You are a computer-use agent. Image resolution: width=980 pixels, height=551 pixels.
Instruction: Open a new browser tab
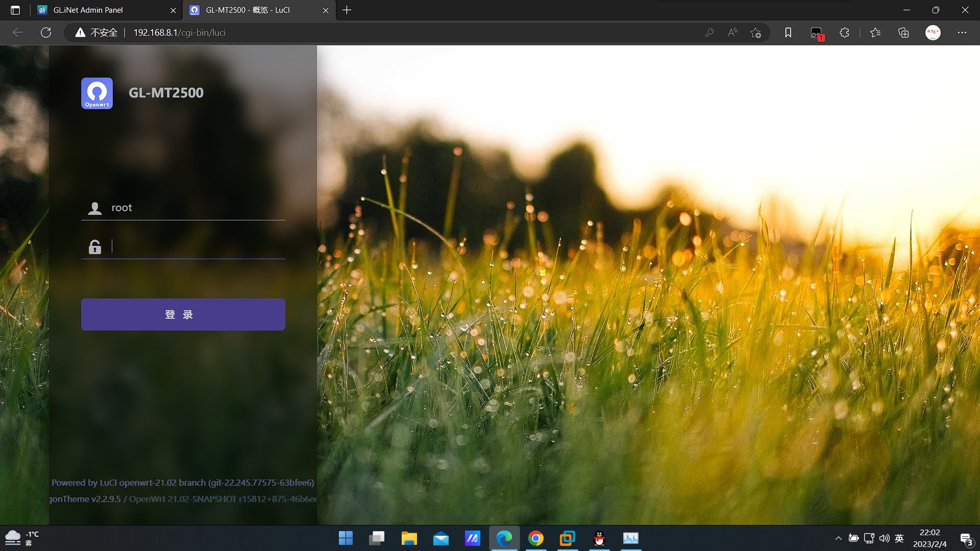[347, 10]
